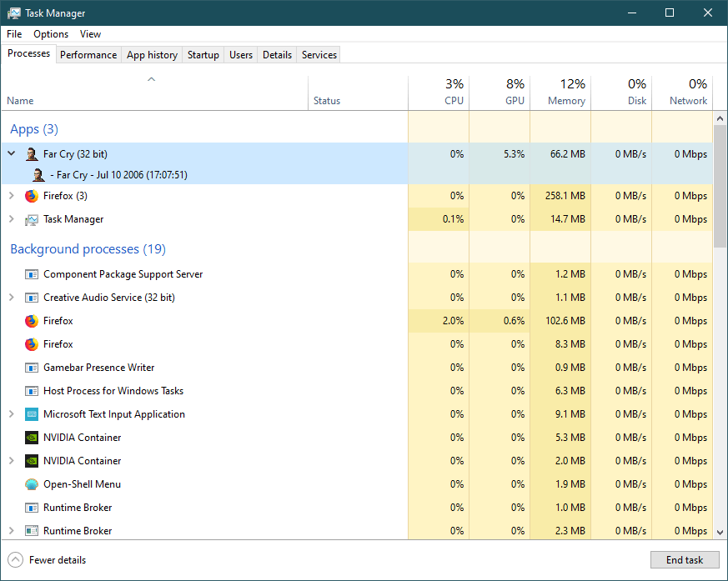Screen dimensions: 728x581
Task: Sort by the CPU column header
Action: tap(439, 93)
